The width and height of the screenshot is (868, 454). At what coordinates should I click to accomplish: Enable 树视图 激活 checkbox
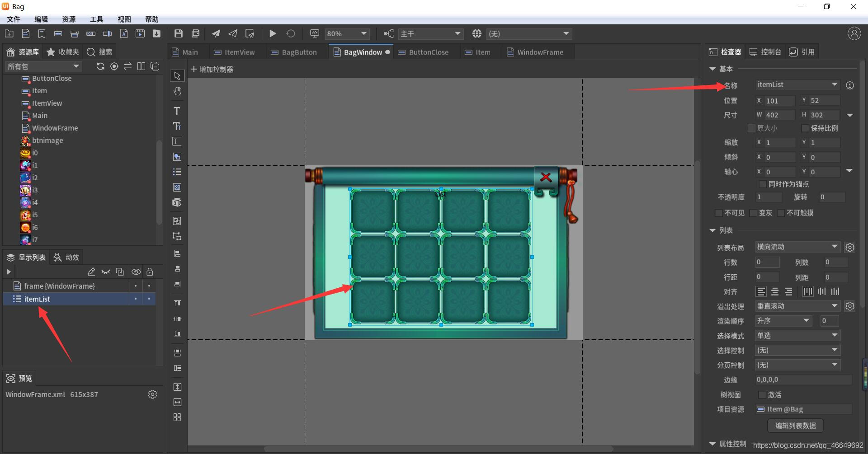(762, 395)
